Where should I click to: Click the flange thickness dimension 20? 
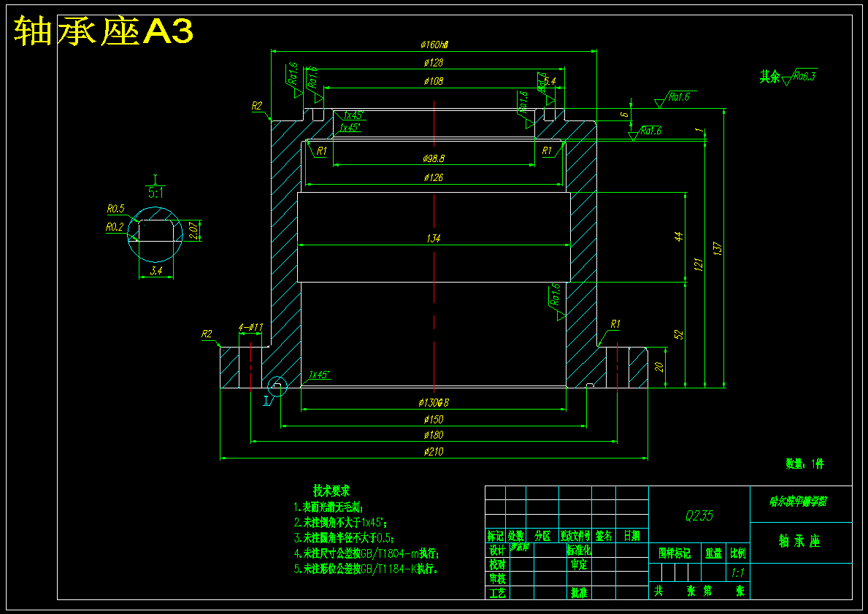pos(659,367)
